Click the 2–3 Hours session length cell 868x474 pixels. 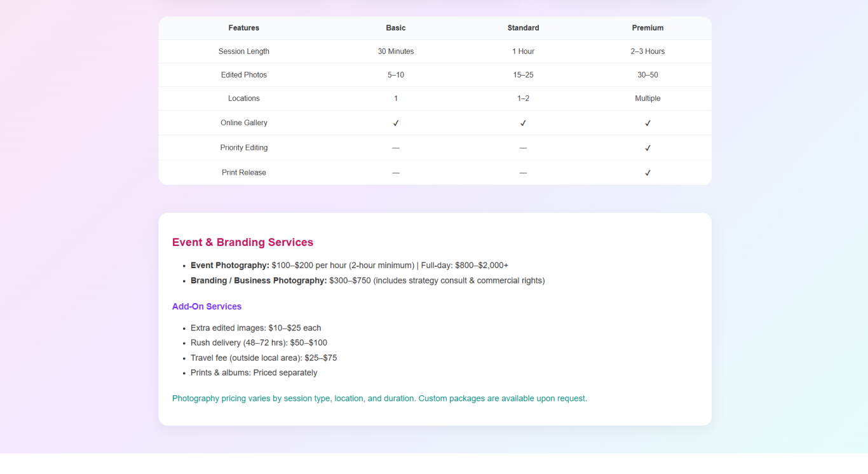[x=648, y=51]
